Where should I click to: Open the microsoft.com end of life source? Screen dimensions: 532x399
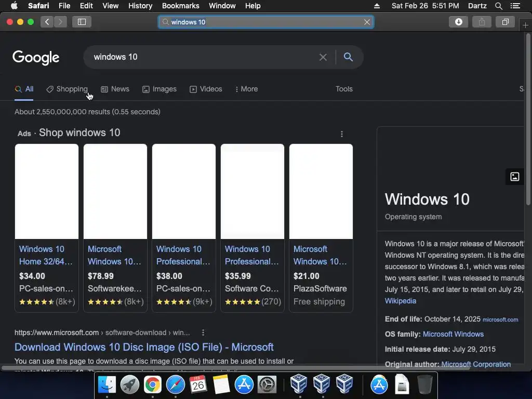[x=500, y=320]
